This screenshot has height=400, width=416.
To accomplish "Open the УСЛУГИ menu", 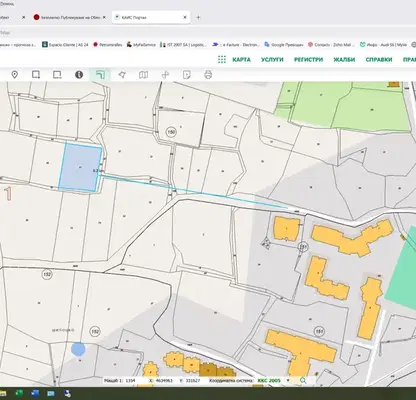I will pos(272,60).
